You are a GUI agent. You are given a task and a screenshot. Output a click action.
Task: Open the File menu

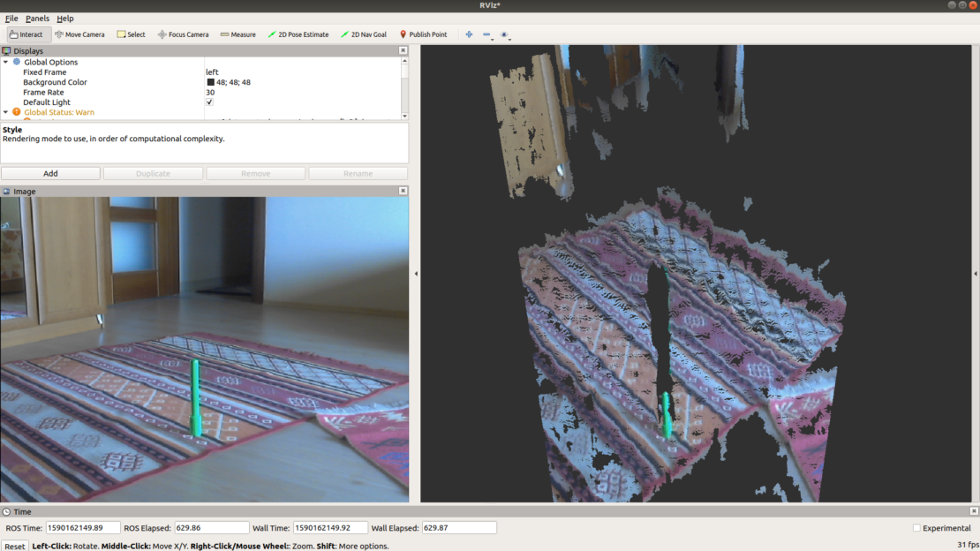click(x=11, y=18)
